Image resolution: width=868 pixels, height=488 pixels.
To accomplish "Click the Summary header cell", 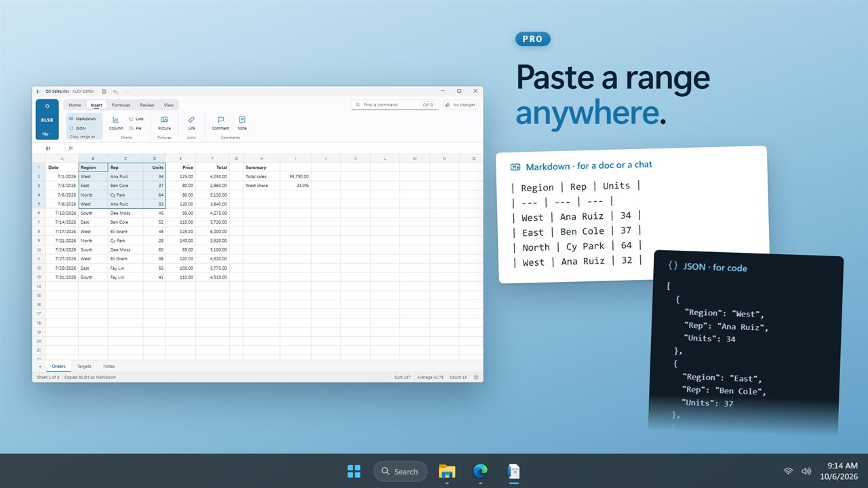I will 262,167.
